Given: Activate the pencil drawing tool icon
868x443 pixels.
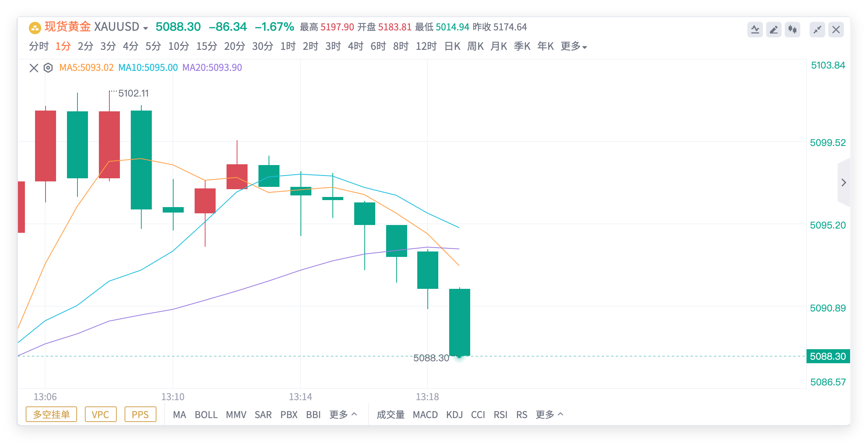Looking at the screenshot, I should coord(774,30).
